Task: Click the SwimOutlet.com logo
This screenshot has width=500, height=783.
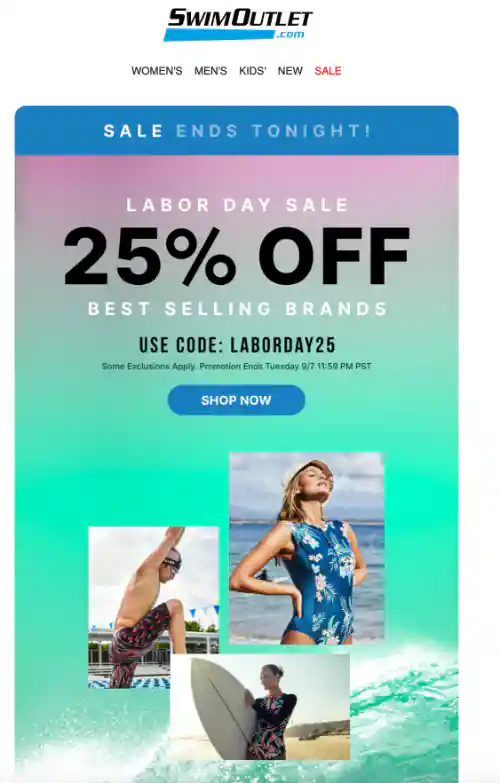Action: [x=238, y=24]
